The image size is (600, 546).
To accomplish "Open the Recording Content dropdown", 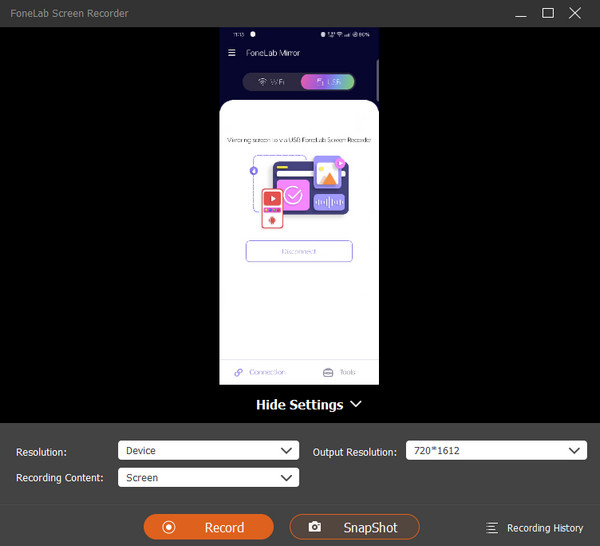I will pos(208,478).
